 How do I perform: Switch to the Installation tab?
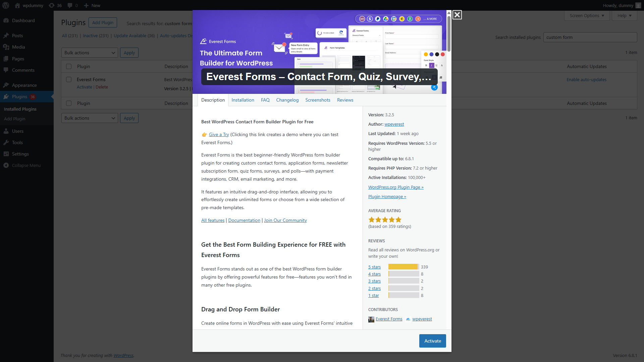(x=243, y=100)
